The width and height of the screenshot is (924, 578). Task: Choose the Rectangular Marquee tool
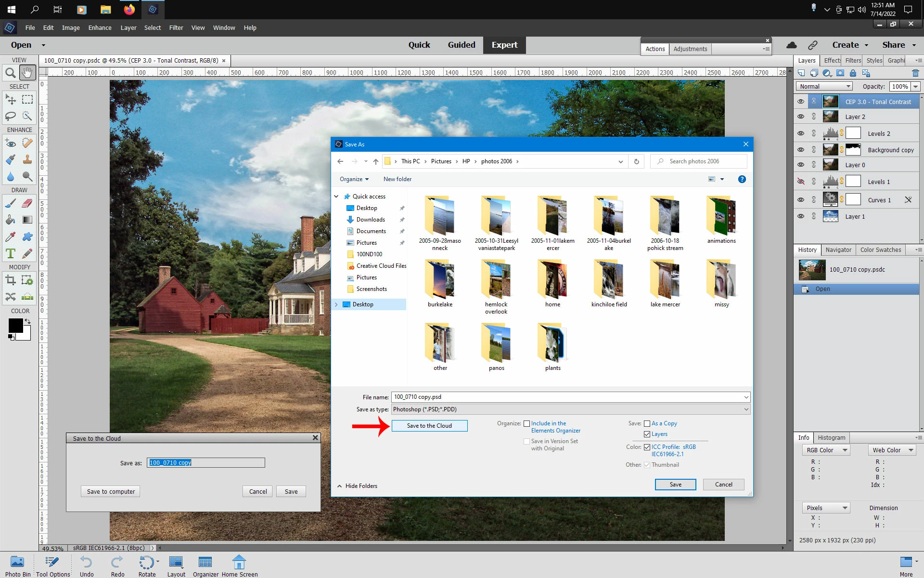tap(27, 100)
